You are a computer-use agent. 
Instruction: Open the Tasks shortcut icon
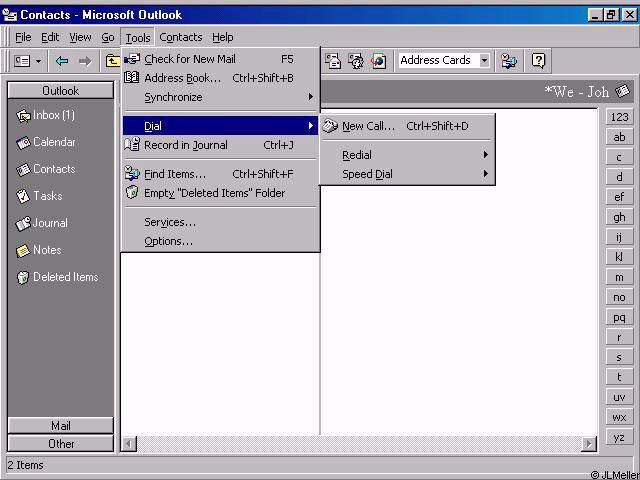point(23,196)
